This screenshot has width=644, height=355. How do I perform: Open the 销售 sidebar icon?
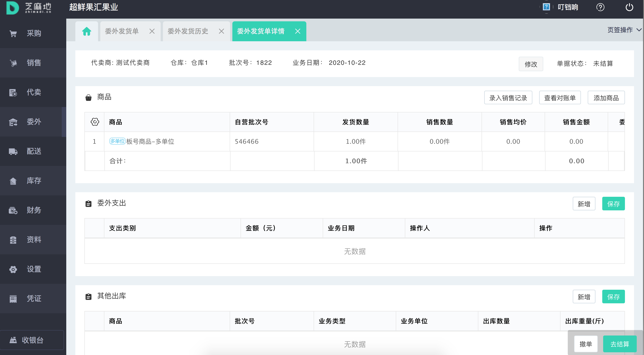13,63
